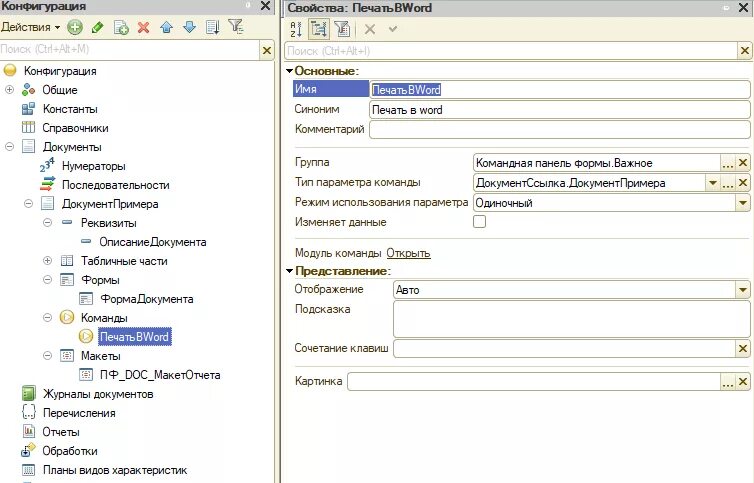Select the Справочники tree item
Viewport: 754px width, 483px height.
coord(75,128)
